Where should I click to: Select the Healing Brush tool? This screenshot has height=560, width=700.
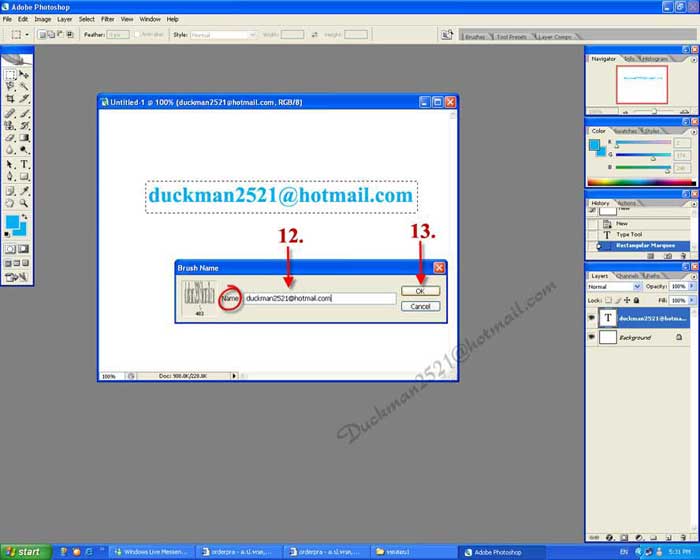pos(10,113)
